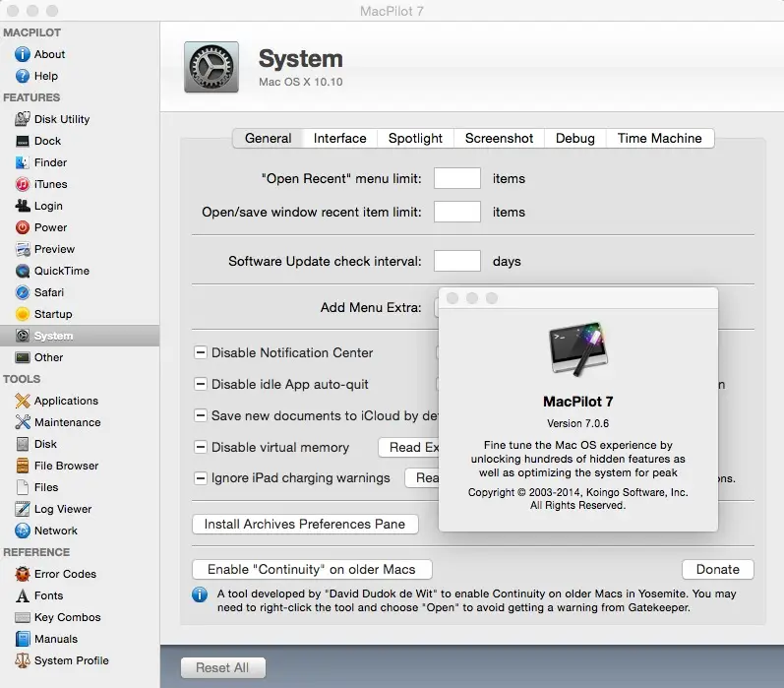Select the Maintenance wrench icon
The image size is (784, 688).
point(22,422)
